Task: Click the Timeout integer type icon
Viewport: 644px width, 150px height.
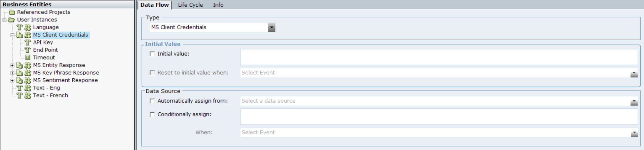Action: [28, 58]
